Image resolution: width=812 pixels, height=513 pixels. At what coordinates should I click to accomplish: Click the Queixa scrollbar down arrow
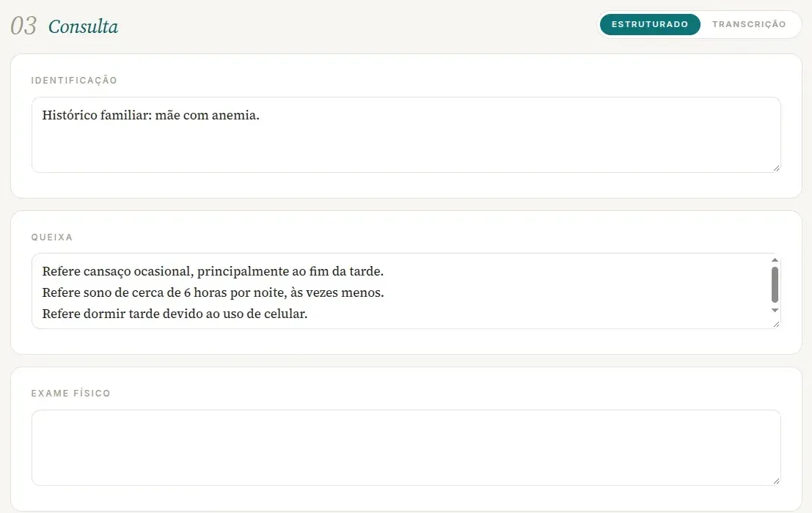[775, 310]
